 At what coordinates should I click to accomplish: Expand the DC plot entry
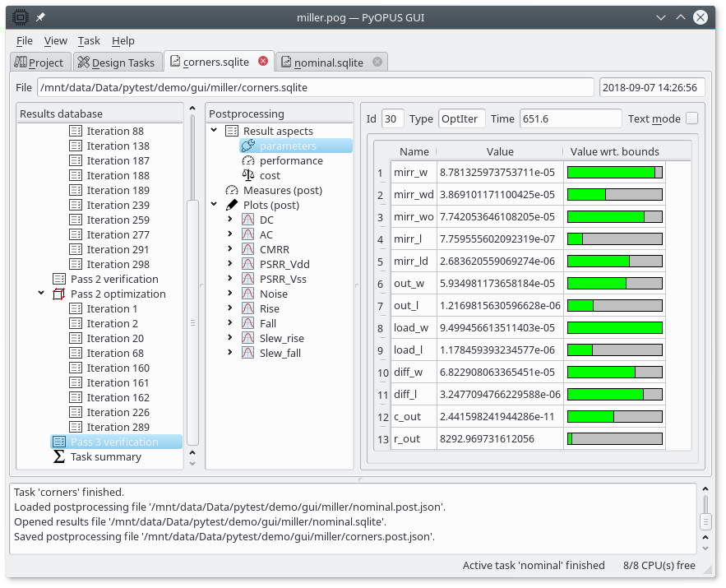[231, 220]
